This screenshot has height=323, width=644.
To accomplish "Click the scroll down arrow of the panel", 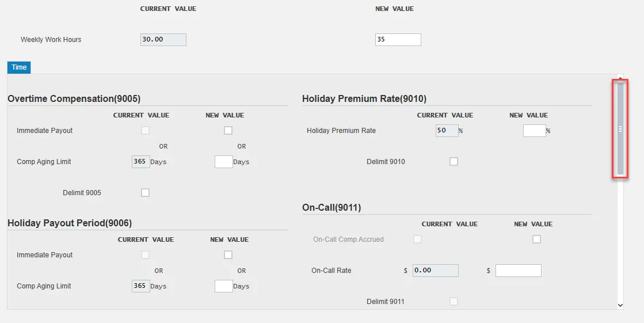I will tap(620, 305).
